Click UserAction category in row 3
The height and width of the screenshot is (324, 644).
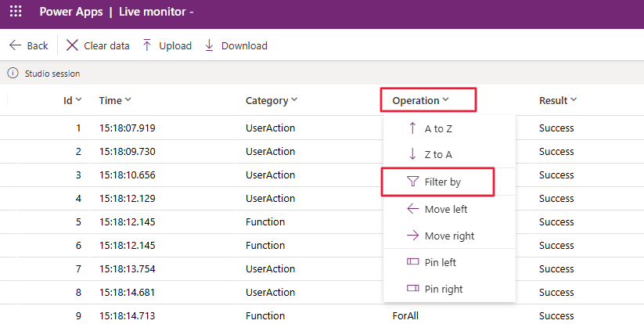pos(270,175)
